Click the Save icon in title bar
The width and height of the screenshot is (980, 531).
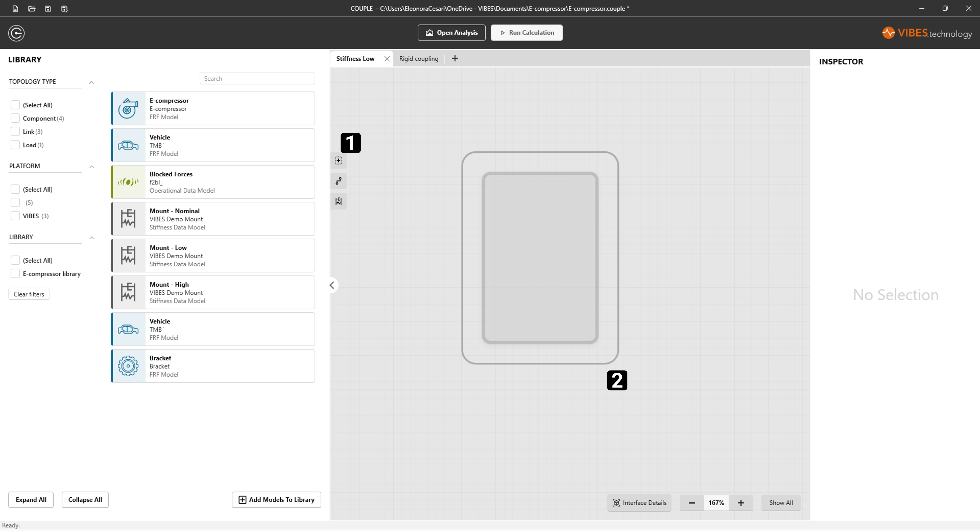[x=48, y=8]
